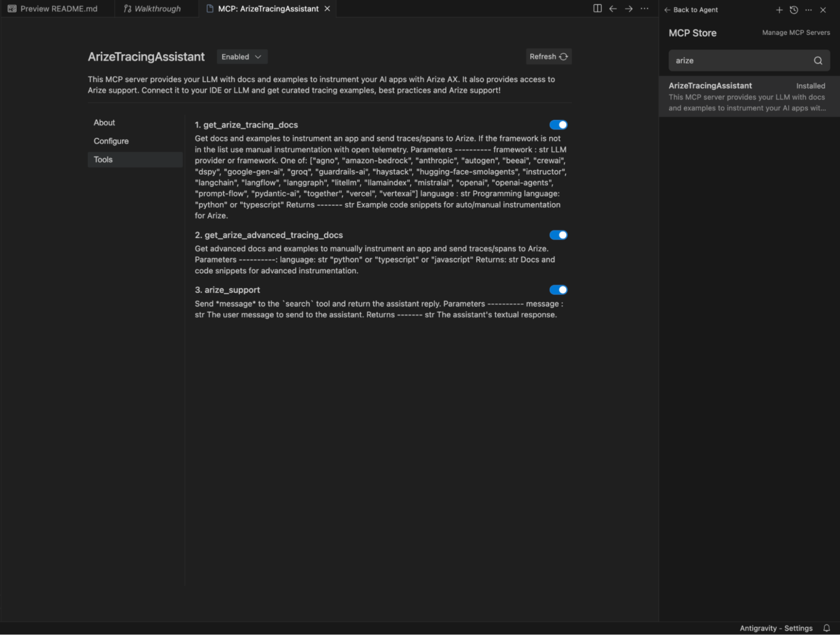Open the Enabled dropdown
Screen dimensions: 840x635
pyautogui.click(x=242, y=56)
